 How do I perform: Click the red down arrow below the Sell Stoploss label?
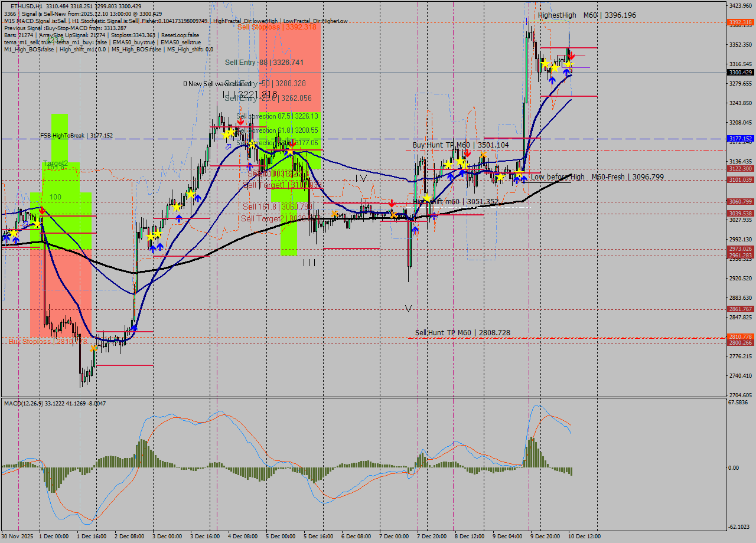[240, 122]
